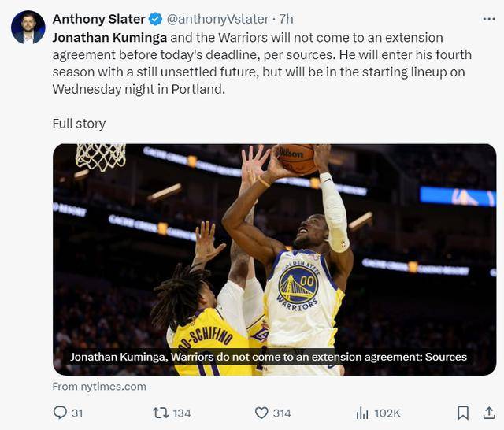Open Anthony Slater's profile avatar
The image size is (504, 430).
tap(28, 28)
